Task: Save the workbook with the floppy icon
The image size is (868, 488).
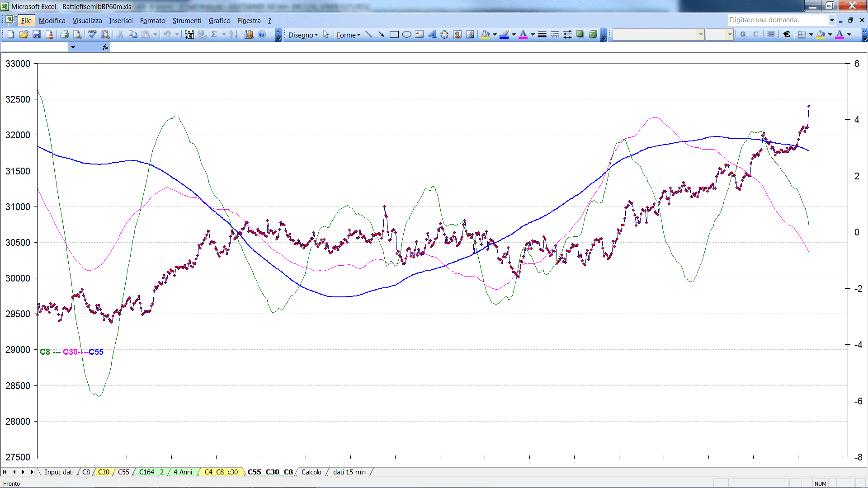Action: point(37,34)
